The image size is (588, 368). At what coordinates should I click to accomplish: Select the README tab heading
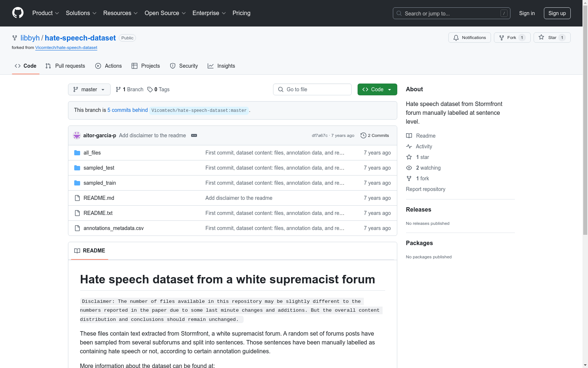(90, 251)
